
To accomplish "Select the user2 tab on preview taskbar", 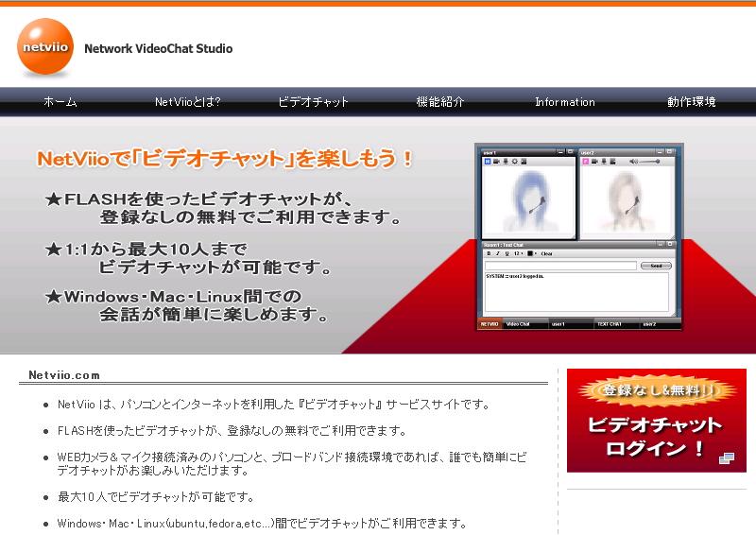I will [661, 324].
